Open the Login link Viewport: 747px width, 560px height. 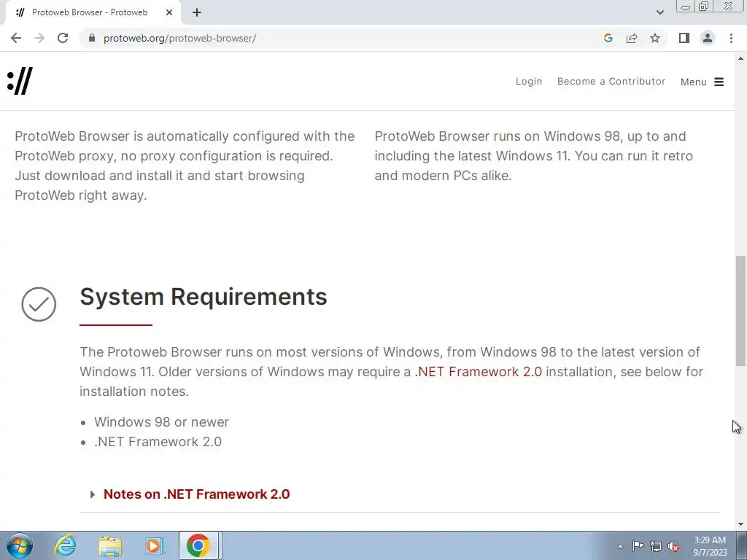(529, 82)
